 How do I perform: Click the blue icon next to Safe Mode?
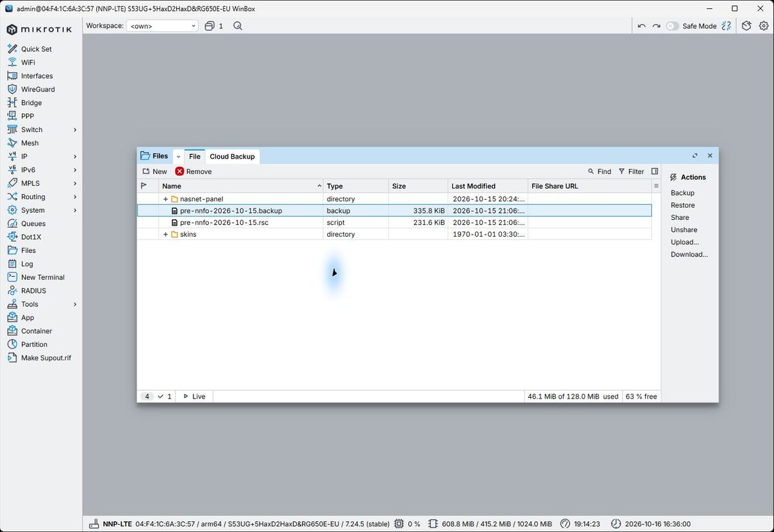727,26
